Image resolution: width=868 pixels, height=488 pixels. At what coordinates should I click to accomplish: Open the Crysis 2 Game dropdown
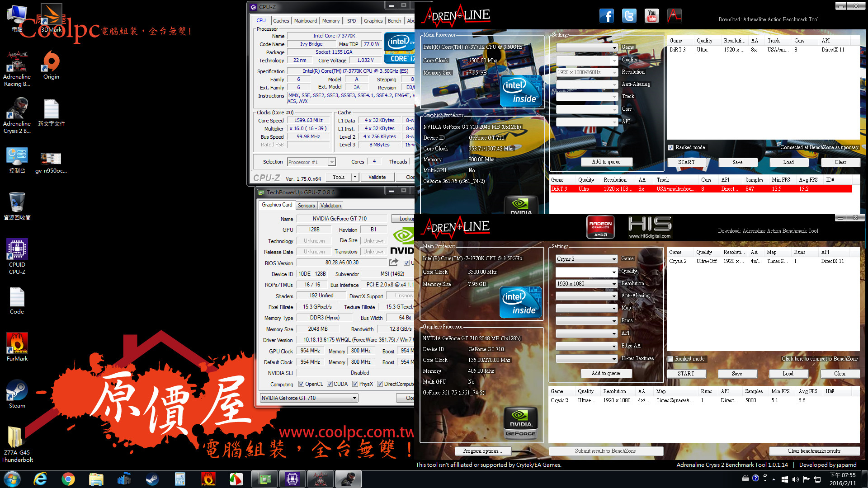586,259
